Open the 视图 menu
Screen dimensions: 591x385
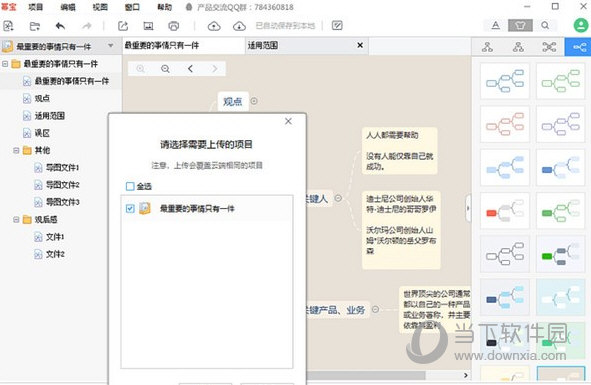coord(100,7)
